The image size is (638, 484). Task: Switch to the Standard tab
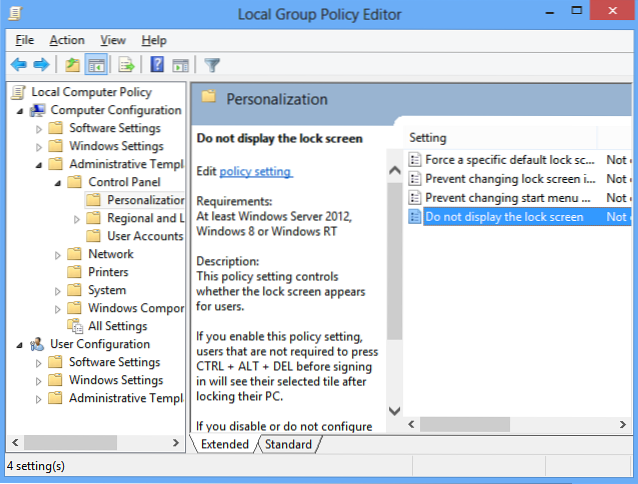[x=288, y=444]
